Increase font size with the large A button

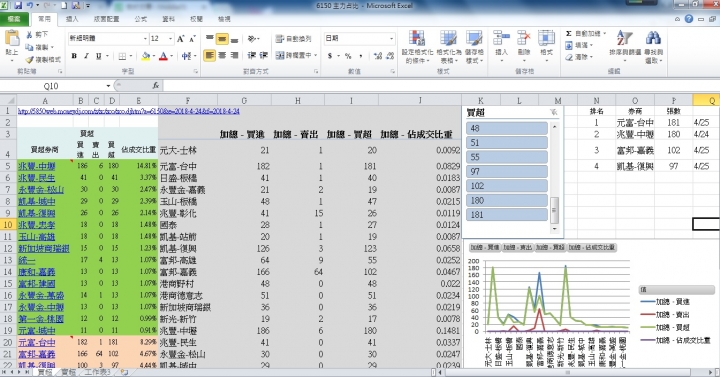180,39
